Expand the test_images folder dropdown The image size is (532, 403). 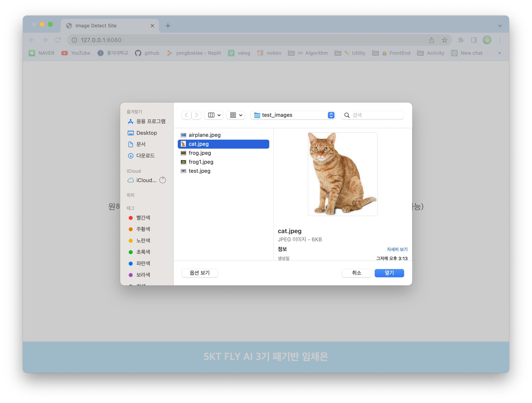coord(331,115)
